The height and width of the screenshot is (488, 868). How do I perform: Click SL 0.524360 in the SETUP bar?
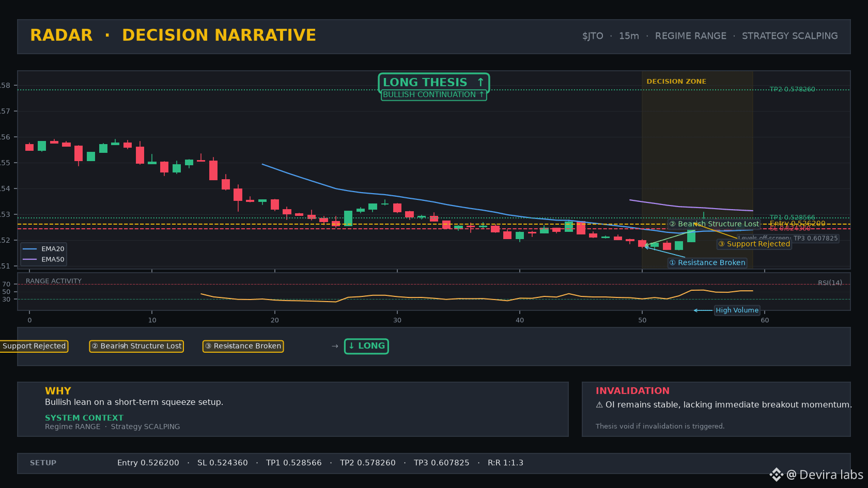[223, 463]
